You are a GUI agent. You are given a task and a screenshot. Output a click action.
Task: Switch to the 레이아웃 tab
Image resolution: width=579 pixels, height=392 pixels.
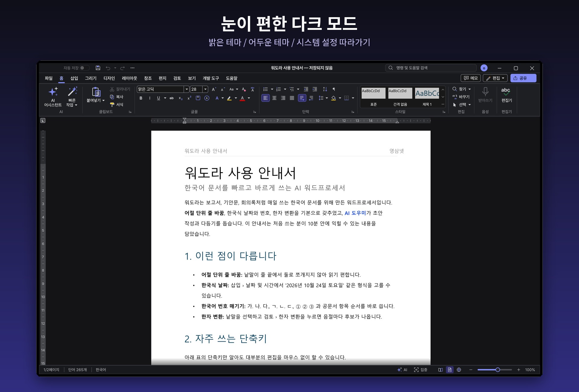tap(129, 78)
